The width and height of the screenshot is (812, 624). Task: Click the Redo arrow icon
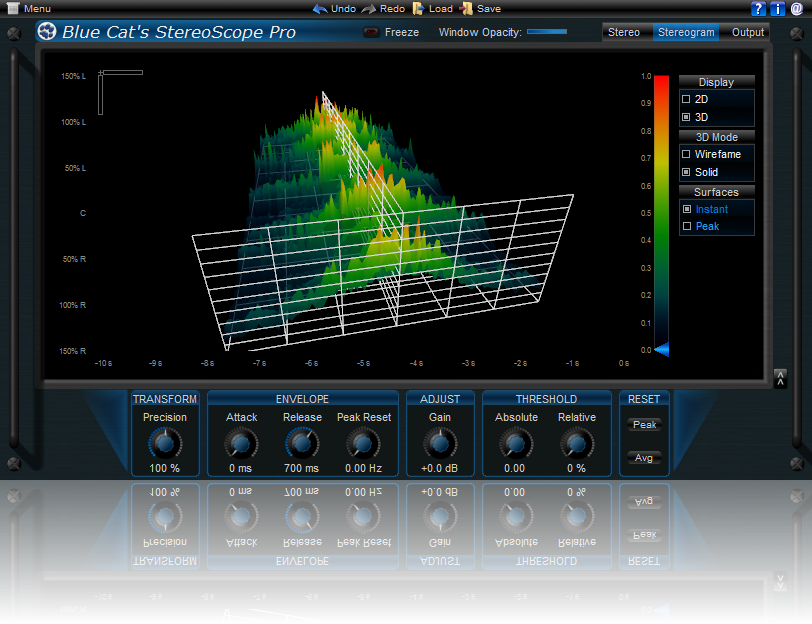coord(368,8)
